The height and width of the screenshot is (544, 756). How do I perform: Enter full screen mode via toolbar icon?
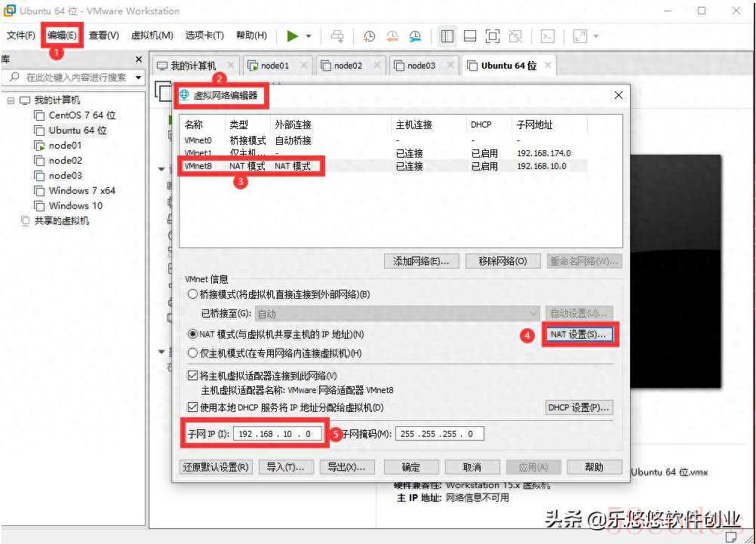(493, 36)
